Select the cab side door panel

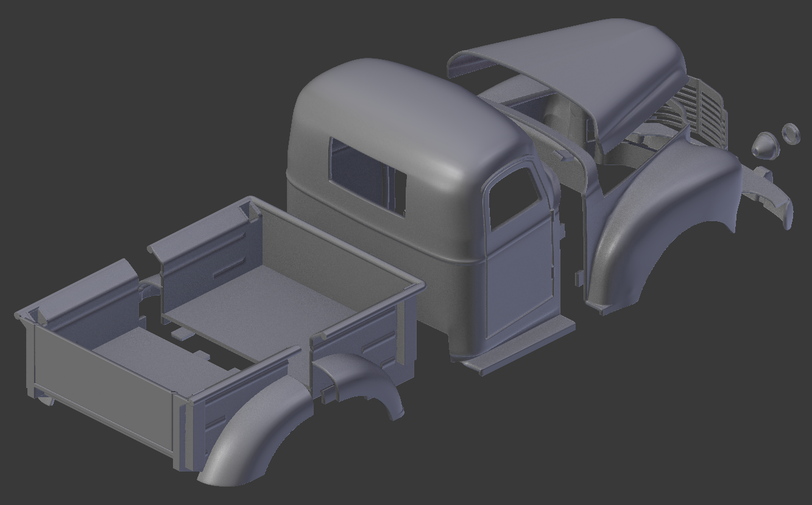(521, 250)
